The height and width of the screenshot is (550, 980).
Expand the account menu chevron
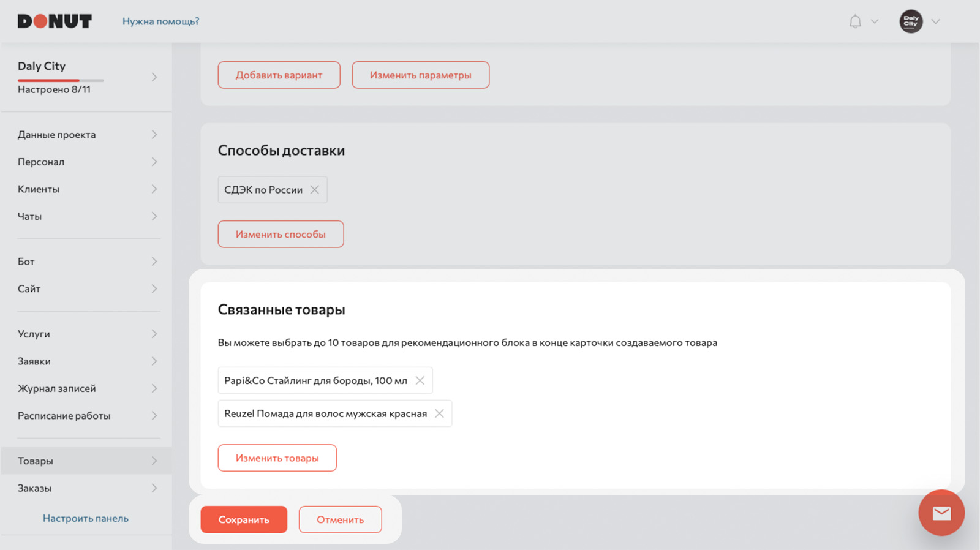[935, 21]
